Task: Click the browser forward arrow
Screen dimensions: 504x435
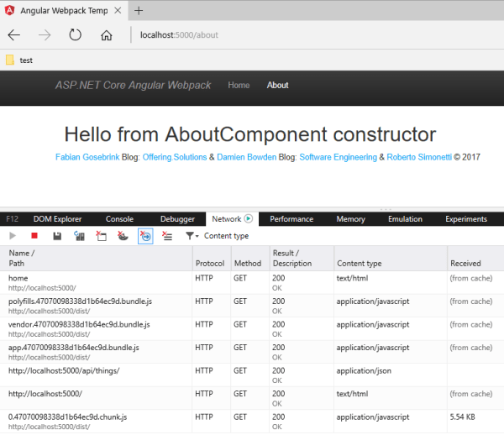Action: click(x=45, y=34)
